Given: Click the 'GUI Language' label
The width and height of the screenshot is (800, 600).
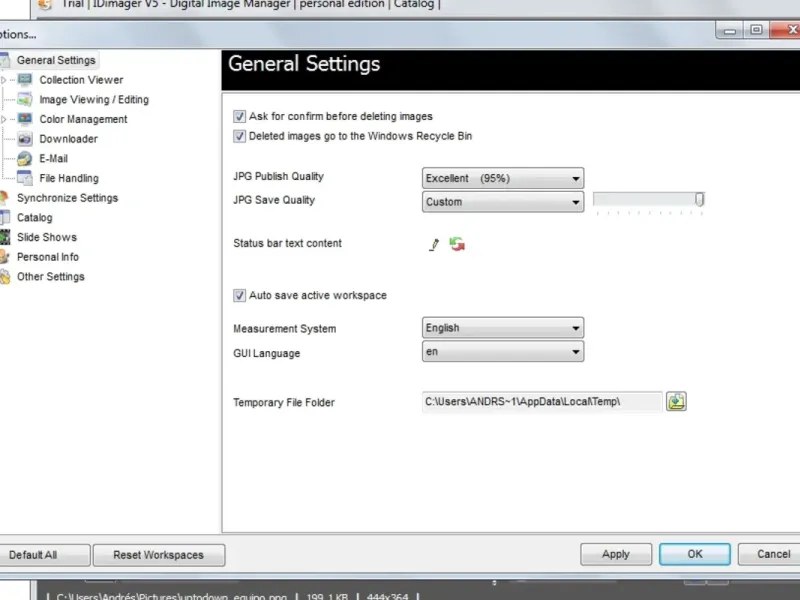Looking at the screenshot, I should [266, 353].
